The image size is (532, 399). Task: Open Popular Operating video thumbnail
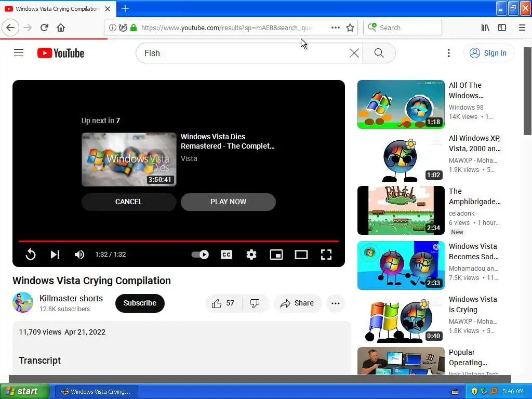401,361
